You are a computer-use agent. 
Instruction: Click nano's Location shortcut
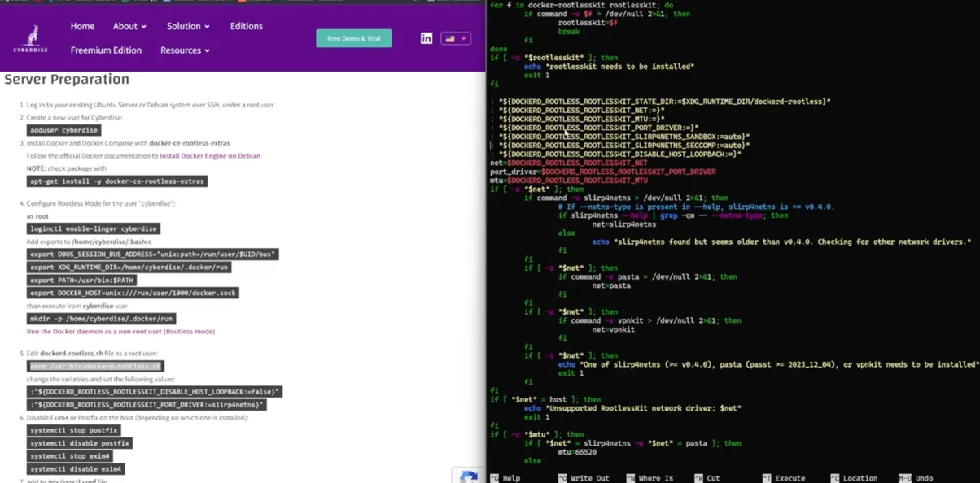click(854, 478)
